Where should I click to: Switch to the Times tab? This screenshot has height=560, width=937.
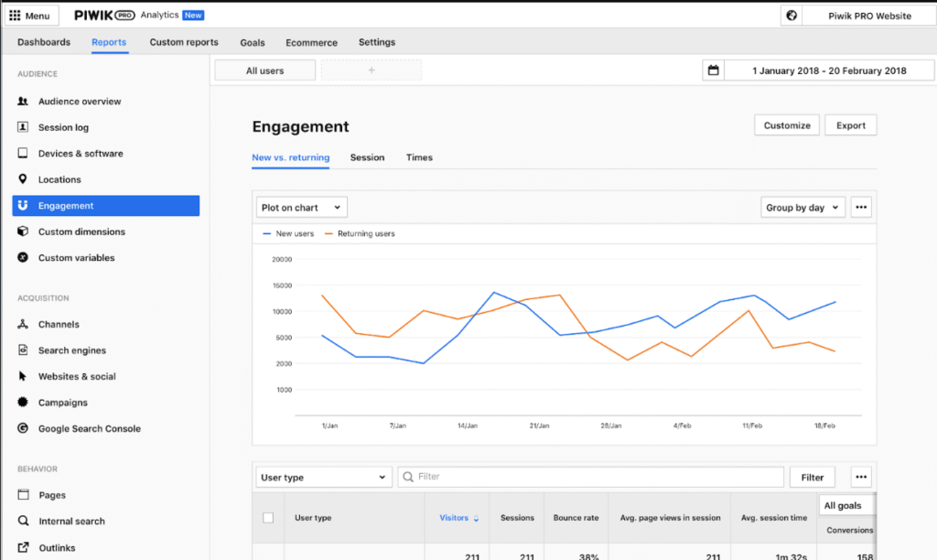click(419, 157)
